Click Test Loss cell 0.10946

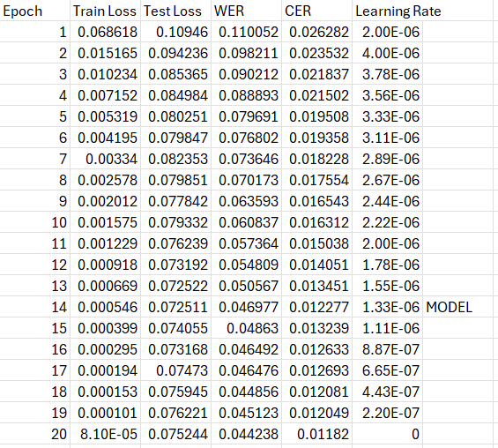click(175, 32)
